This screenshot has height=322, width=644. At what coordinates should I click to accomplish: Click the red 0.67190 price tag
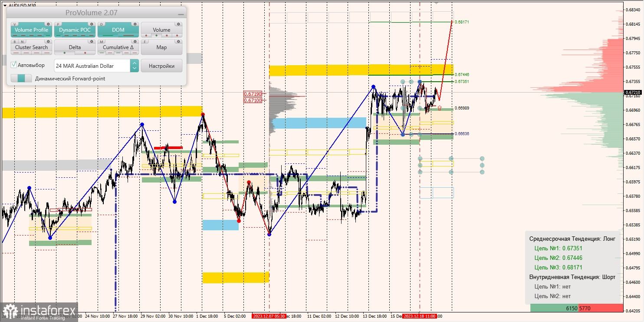click(x=253, y=93)
